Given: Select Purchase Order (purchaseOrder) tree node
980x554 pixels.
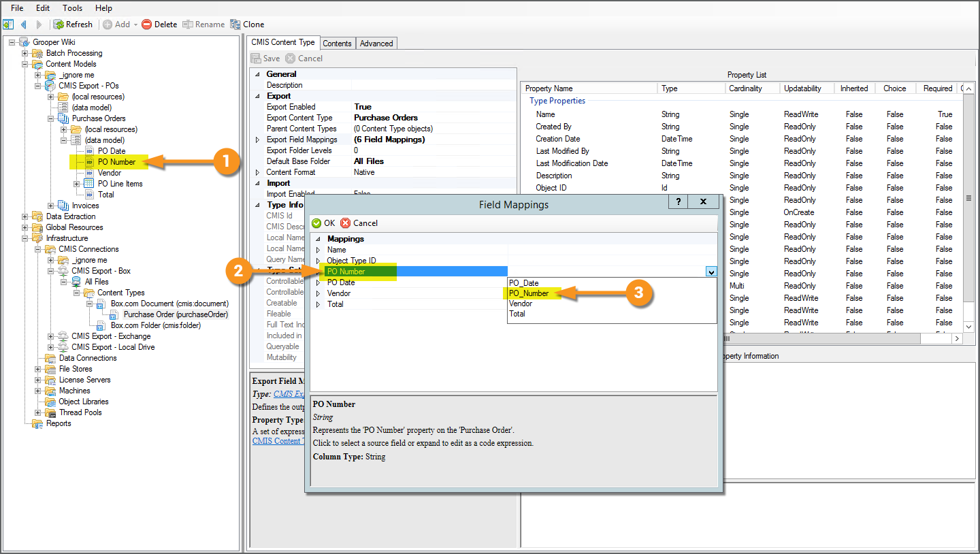Looking at the screenshot, I should coord(176,314).
